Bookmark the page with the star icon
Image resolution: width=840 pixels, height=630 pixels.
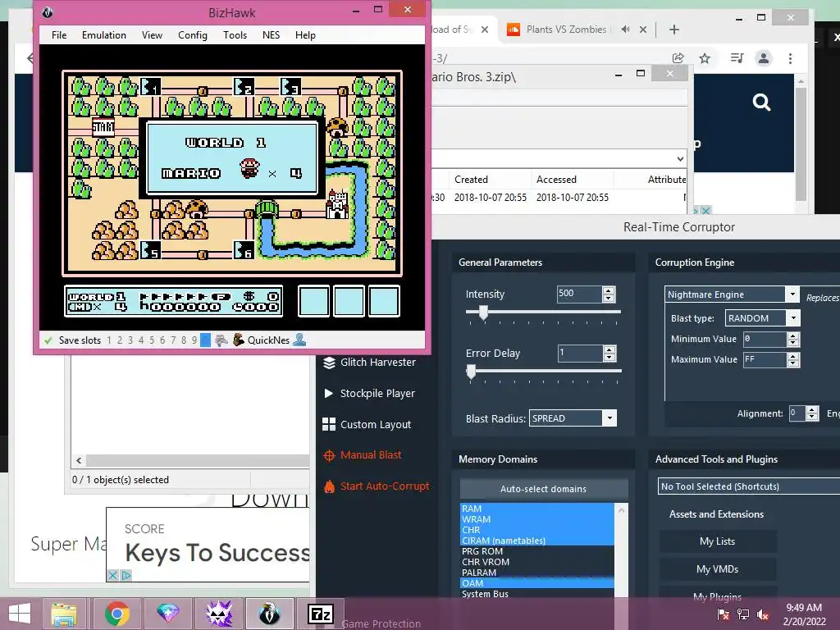(x=705, y=58)
